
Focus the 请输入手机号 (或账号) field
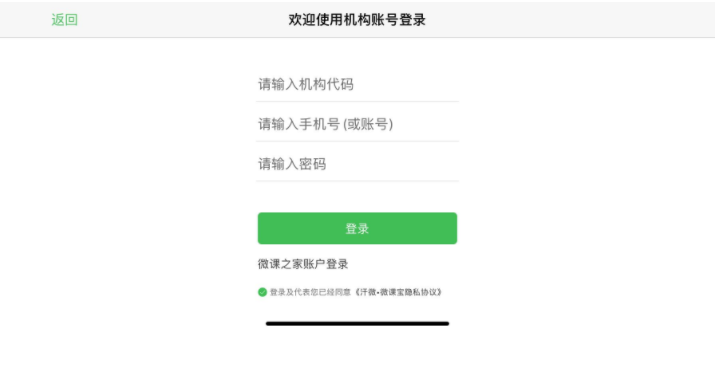point(357,124)
